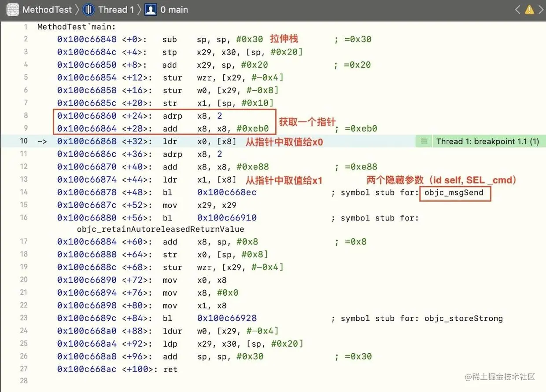Select the 0 main stack frame item

click(x=174, y=9)
